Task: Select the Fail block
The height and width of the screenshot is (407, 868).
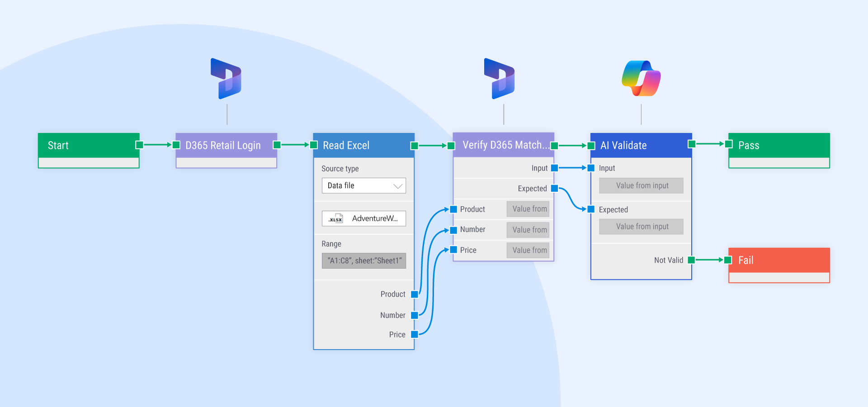Action: tap(778, 260)
